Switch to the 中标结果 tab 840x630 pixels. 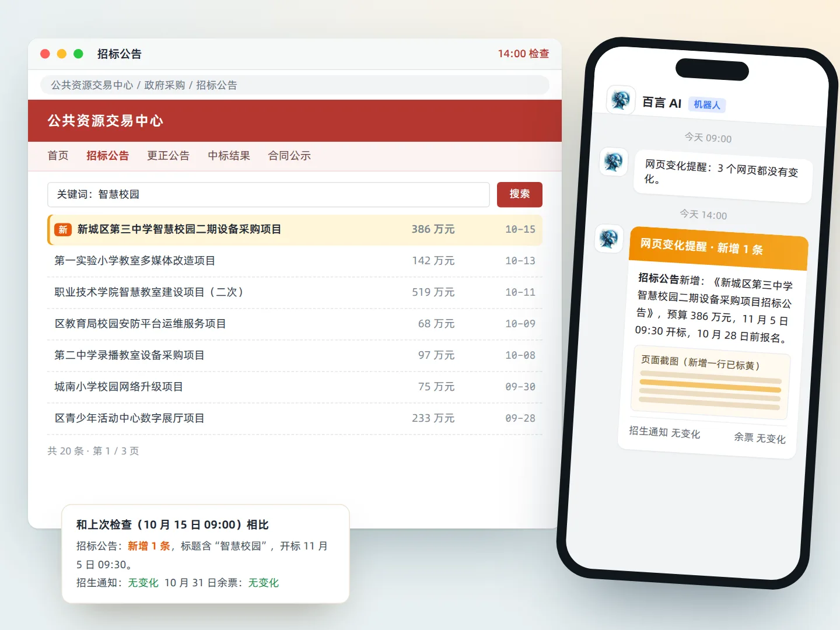click(x=229, y=156)
